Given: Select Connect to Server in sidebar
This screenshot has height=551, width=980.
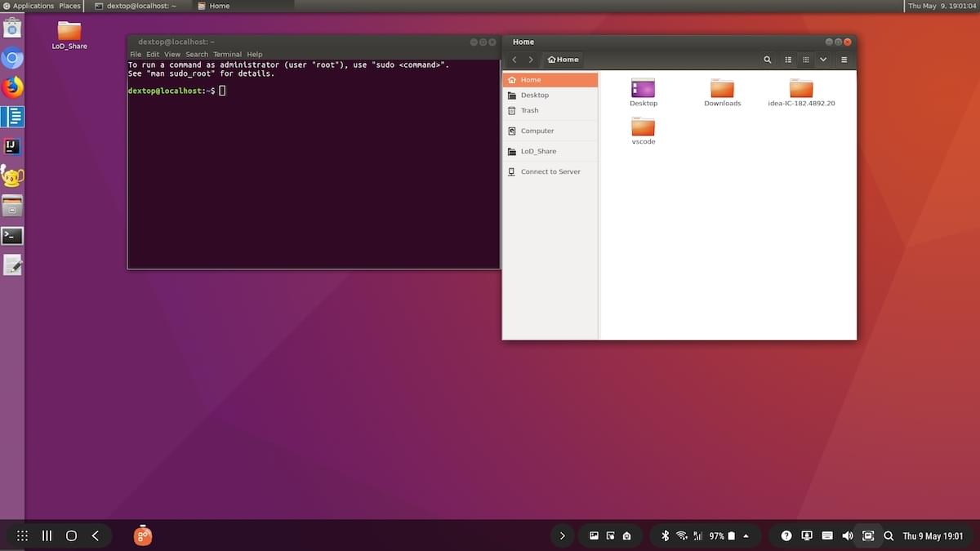Looking at the screenshot, I should pyautogui.click(x=550, y=171).
